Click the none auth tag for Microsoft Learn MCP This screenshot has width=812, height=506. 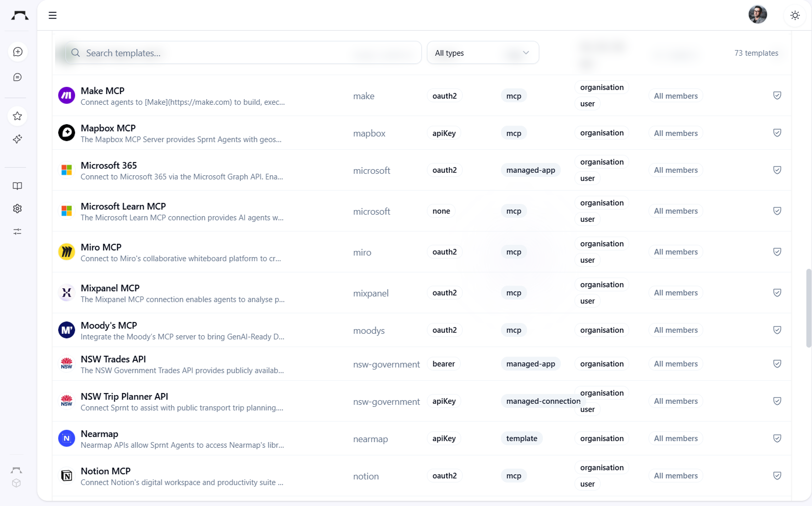pyautogui.click(x=441, y=211)
